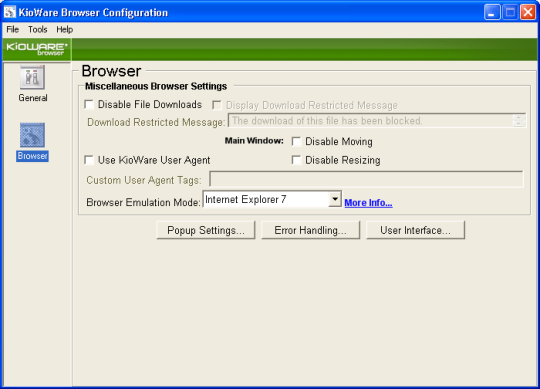Select the Browser settings icon in sidebar

[32, 135]
